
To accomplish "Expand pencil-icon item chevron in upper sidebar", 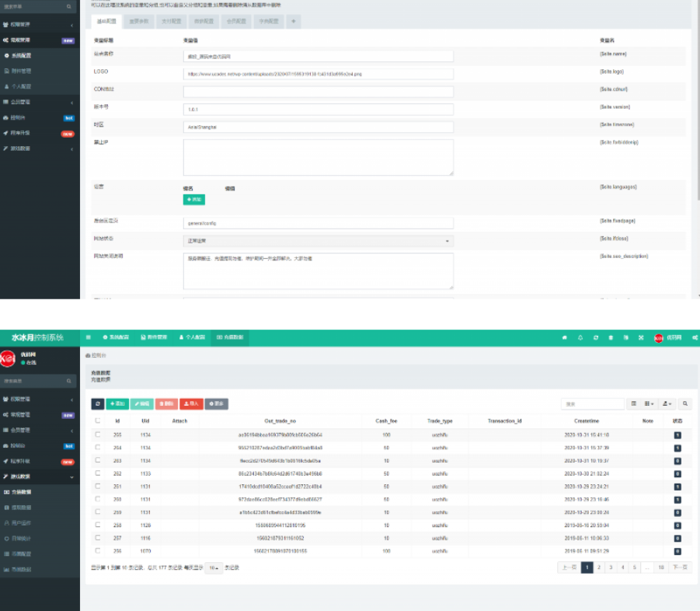I will (x=72, y=148).
